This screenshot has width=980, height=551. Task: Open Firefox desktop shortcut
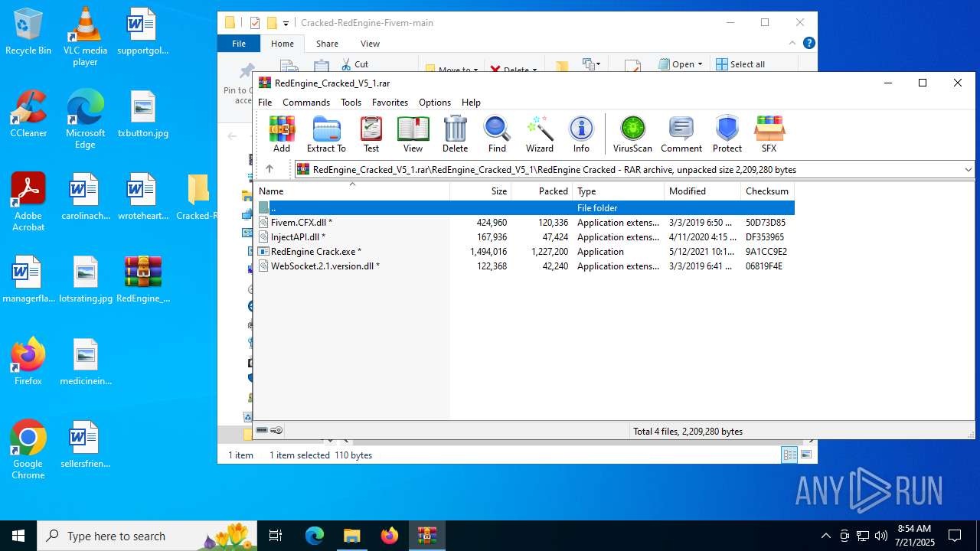click(28, 362)
